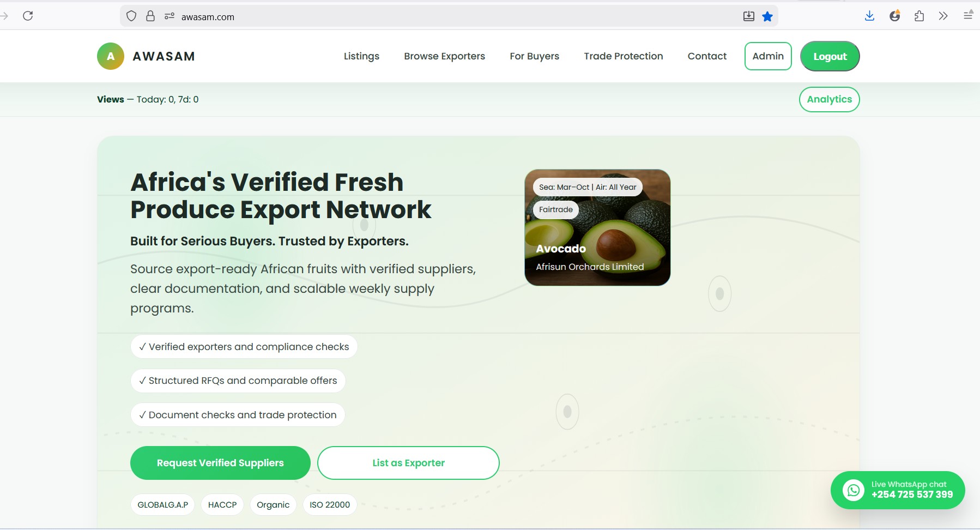Click the shield tracking protection icon
This screenshot has width=980, height=530.
tap(131, 16)
